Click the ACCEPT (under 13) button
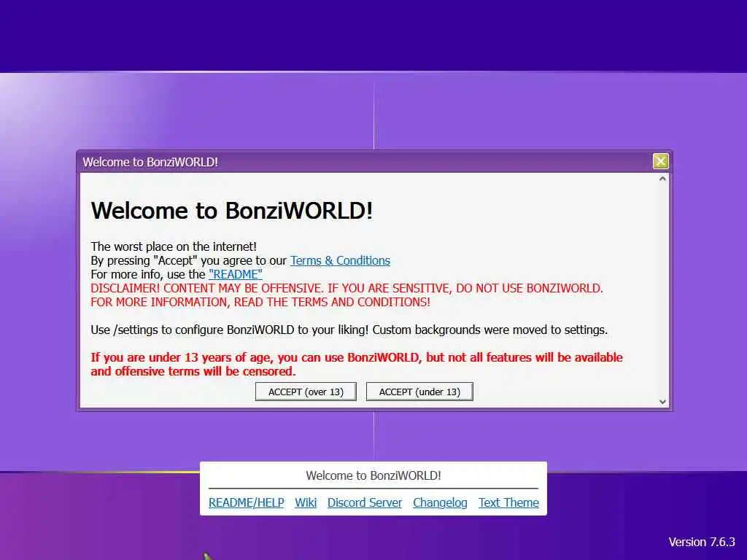Viewport: 747px width, 560px height. 419,392
